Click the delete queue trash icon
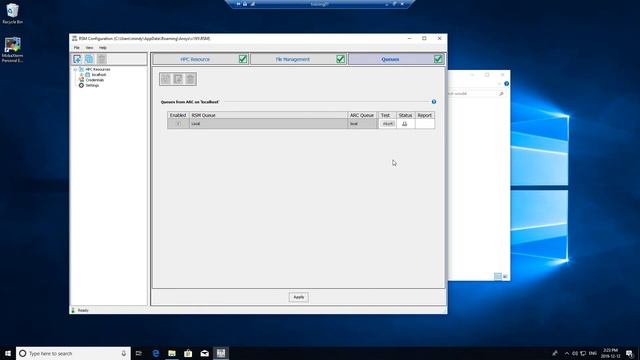This screenshot has height=360, width=640. 190,79
